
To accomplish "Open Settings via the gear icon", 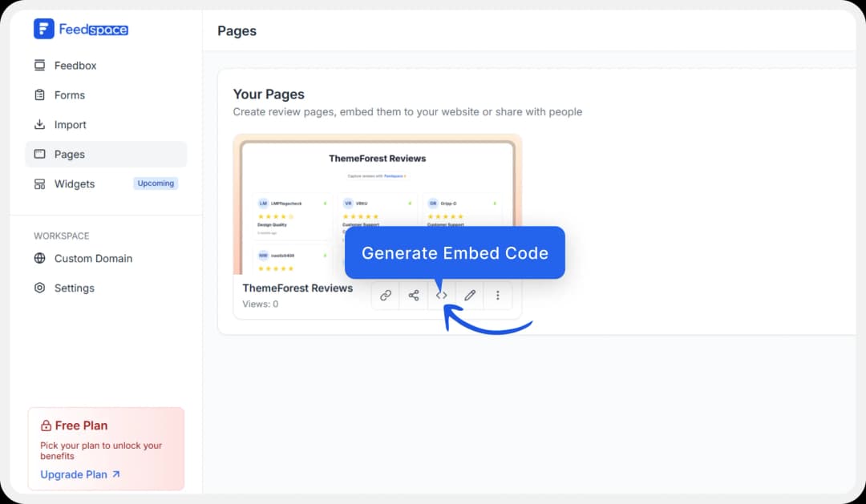I will (x=40, y=288).
